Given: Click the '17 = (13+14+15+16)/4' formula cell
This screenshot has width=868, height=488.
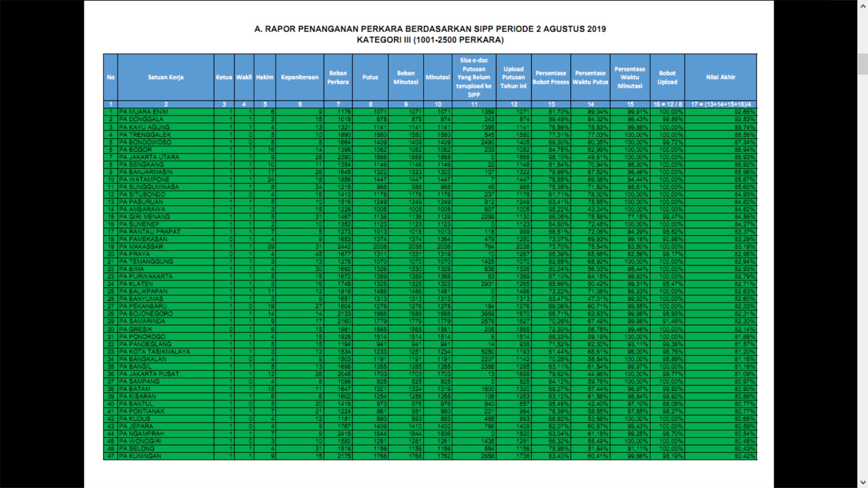Looking at the screenshot, I should pos(721,104).
